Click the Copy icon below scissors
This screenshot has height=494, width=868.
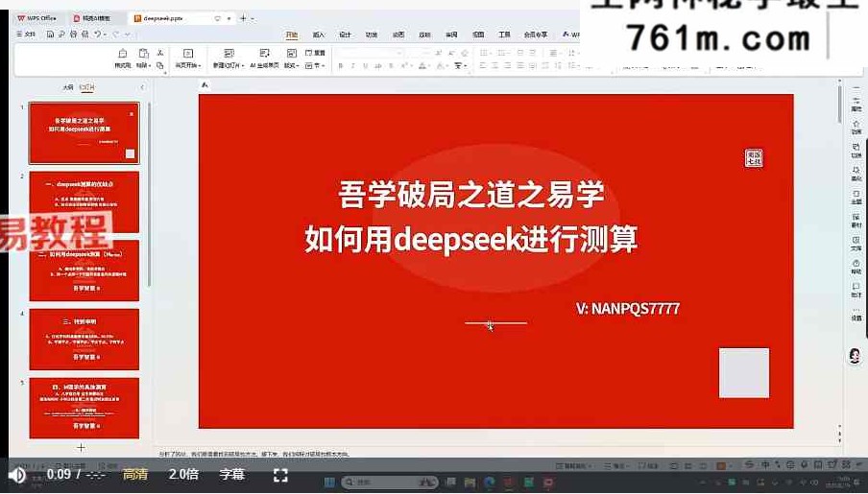click(160, 65)
